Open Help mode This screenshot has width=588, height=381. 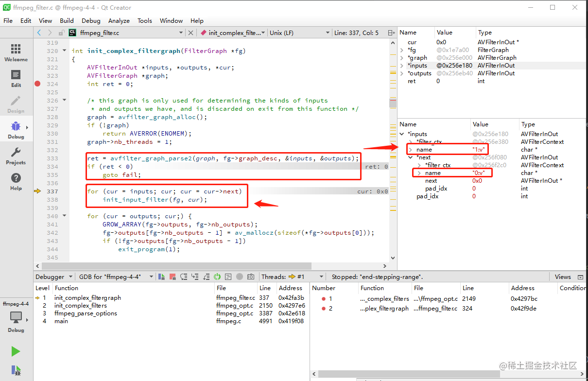pyautogui.click(x=16, y=181)
